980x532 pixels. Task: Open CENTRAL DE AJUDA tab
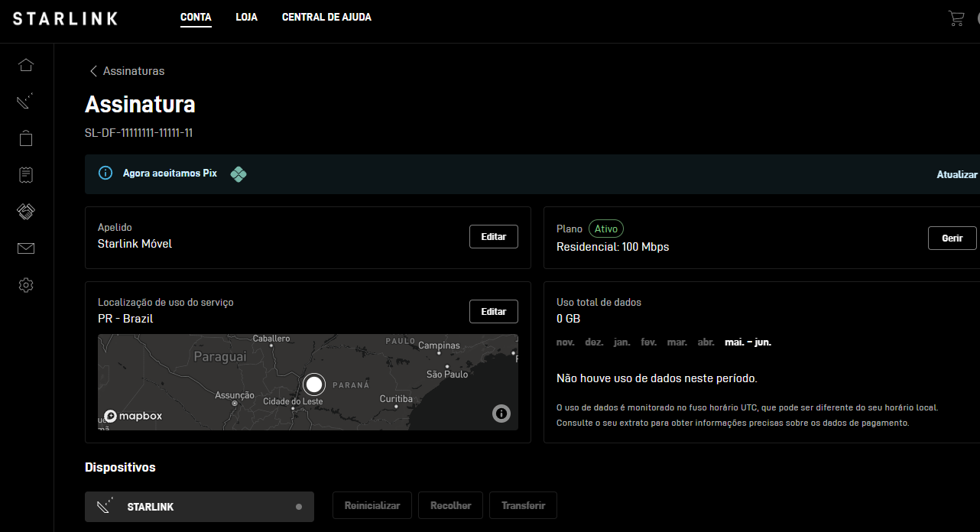click(x=326, y=17)
